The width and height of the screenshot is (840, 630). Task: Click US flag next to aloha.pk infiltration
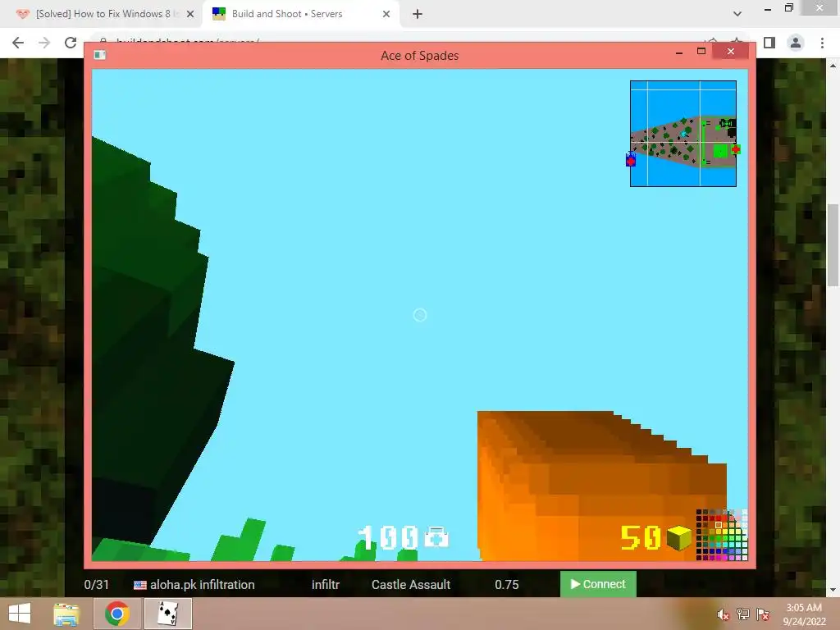[139, 585]
